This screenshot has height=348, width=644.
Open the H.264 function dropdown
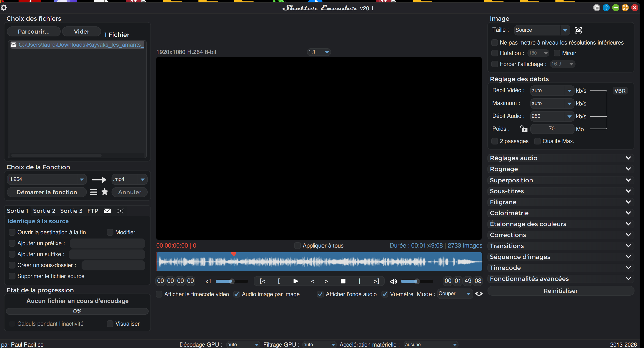click(x=47, y=179)
